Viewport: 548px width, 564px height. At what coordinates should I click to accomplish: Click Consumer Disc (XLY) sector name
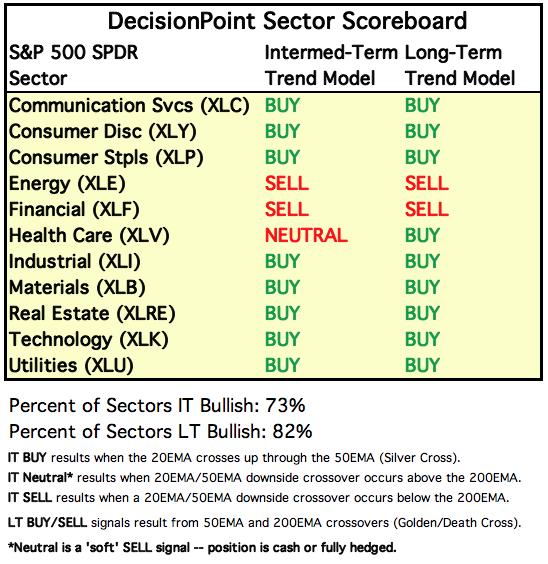pos(102,132)
